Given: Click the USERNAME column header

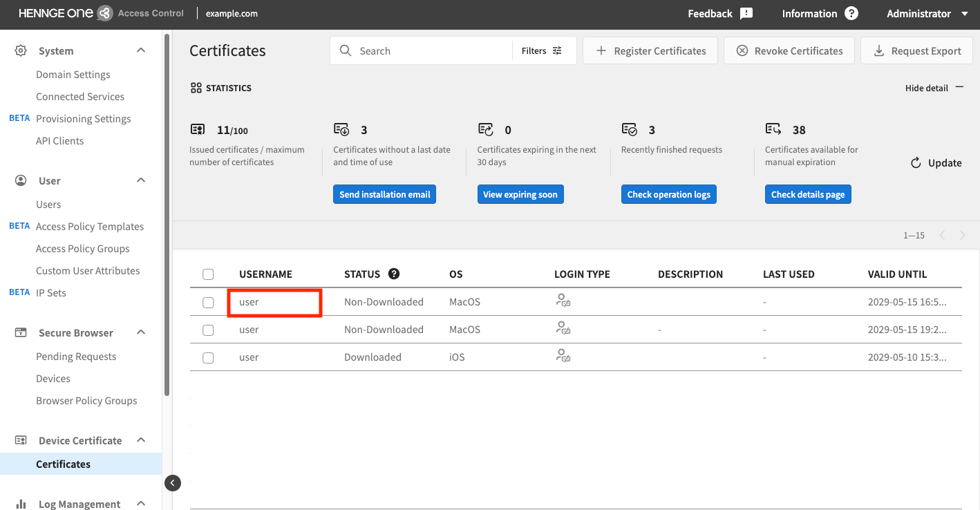Looking at the screenshot, I should click(265, 274).
